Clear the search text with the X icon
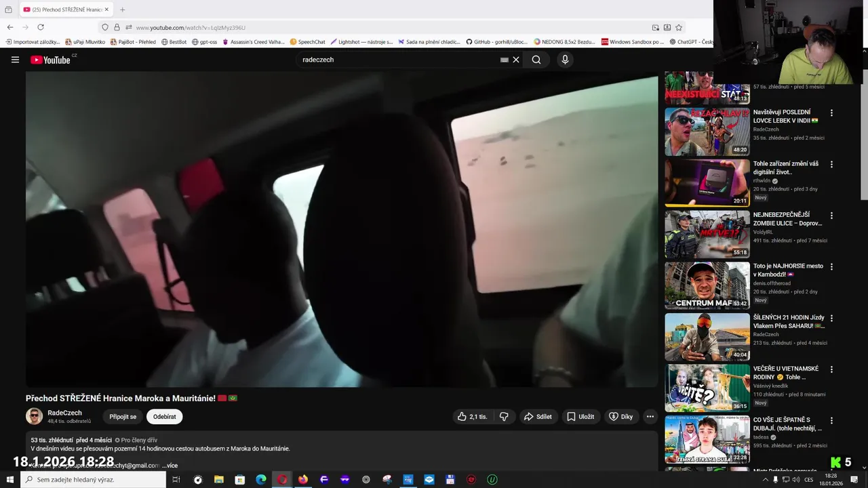The width and height of the screenshot is (868, 488). click(516, 60)
